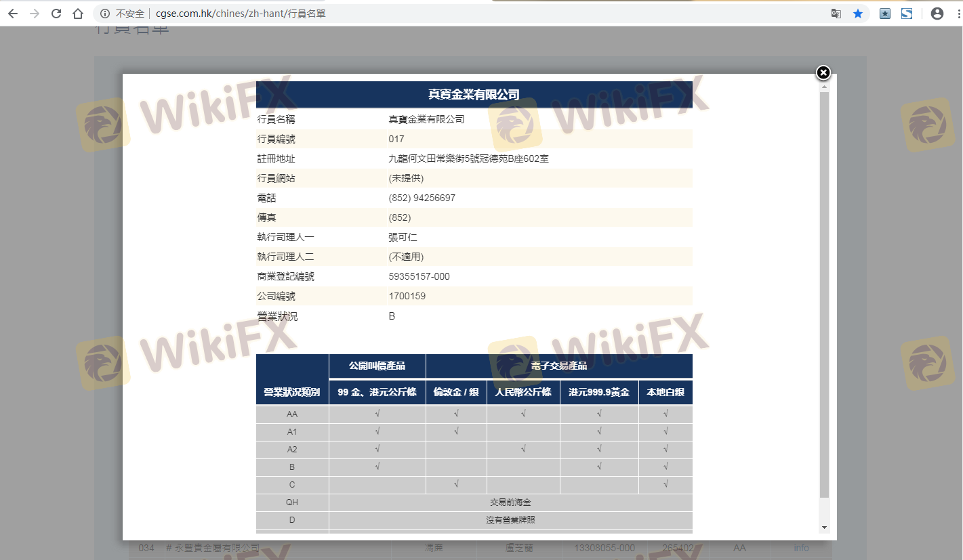
Task: View site info via 不安全 icon
Action: point(105,14)
